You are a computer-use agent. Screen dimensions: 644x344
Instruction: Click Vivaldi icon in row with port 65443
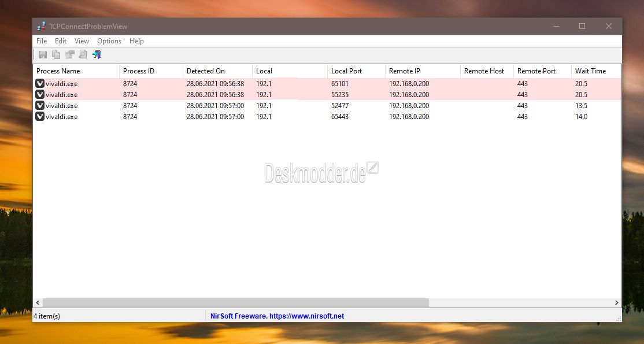point(40,117)
